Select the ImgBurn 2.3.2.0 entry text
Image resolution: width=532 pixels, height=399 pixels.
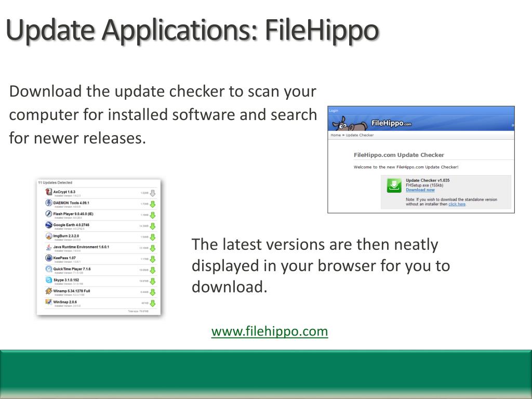[x=66, y=236]
